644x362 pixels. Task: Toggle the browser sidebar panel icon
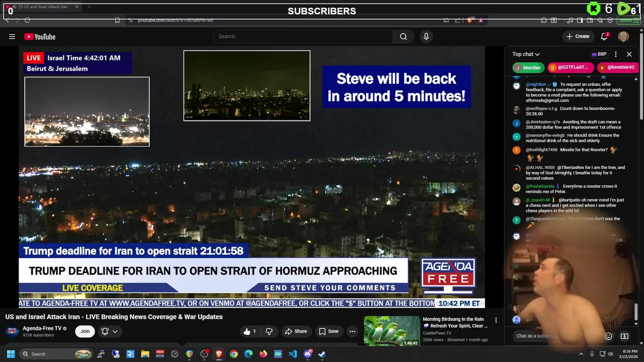[x=580, y=20]
